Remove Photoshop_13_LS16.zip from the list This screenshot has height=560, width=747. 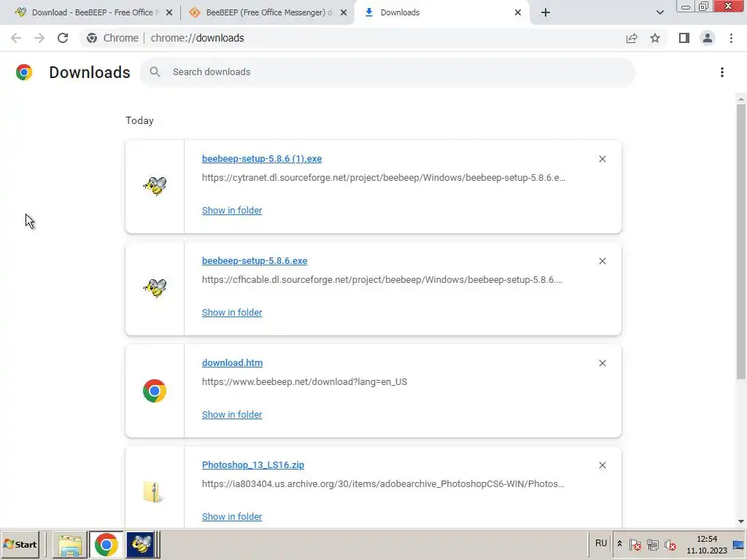tap(602, 465)
